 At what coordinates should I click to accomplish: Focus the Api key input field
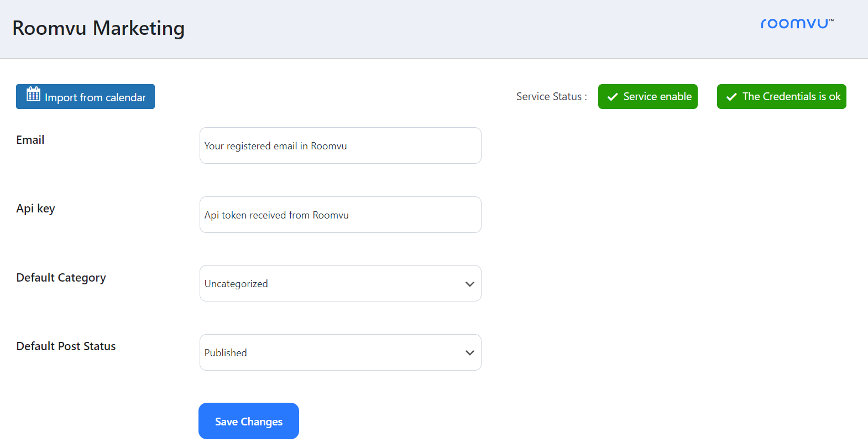(341, 215)
